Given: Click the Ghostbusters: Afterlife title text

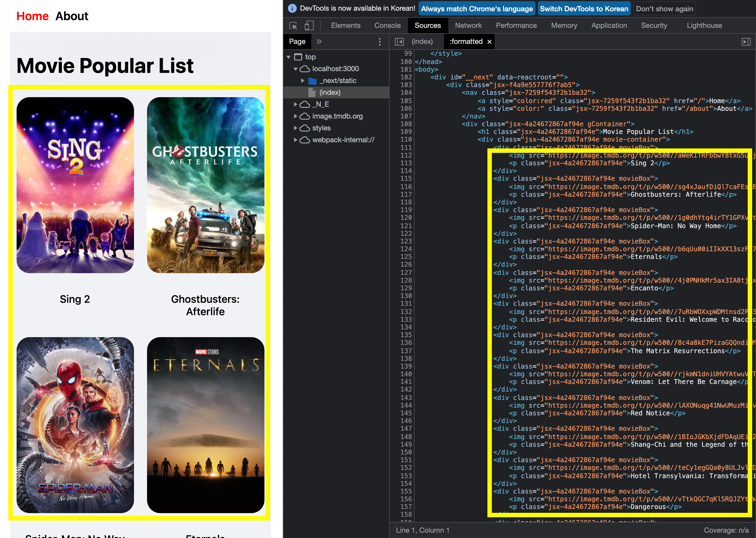Looking at the screenshot, I should (x=205, y=305).
